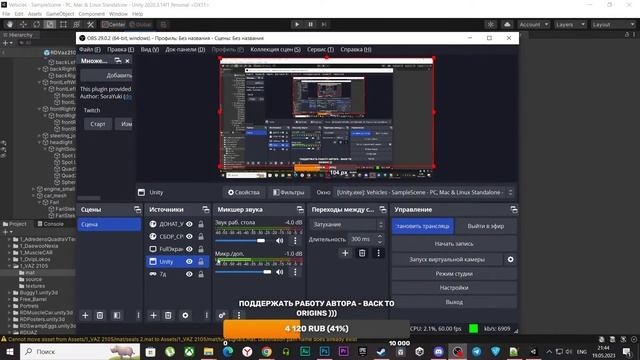Viewport: 640px width, 360px height.
Task: Toggle lock on ДОНАТ_У source
Action: tap(201, 224)
